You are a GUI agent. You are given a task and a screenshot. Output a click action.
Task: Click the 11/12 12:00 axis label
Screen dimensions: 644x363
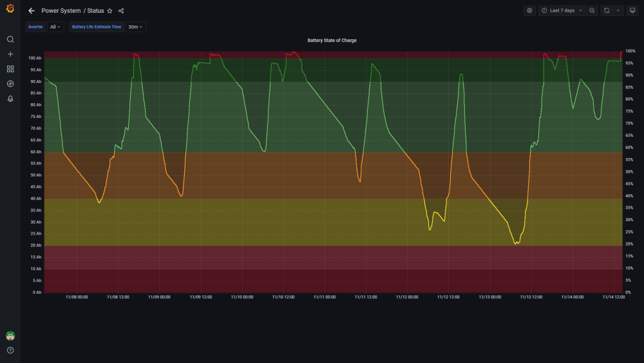coord(448,297)
